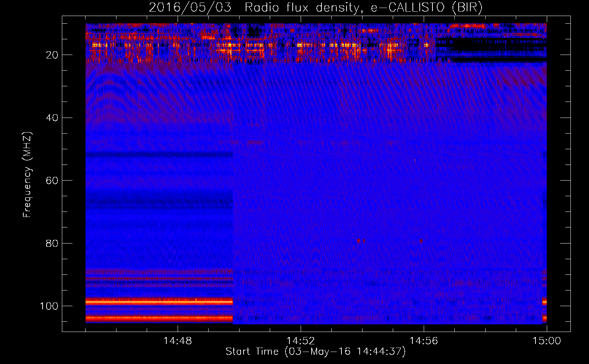The height and width of the screenshot is (364, 589).
Task: Click the 80 frequency tick label
Action: (52, 243)
